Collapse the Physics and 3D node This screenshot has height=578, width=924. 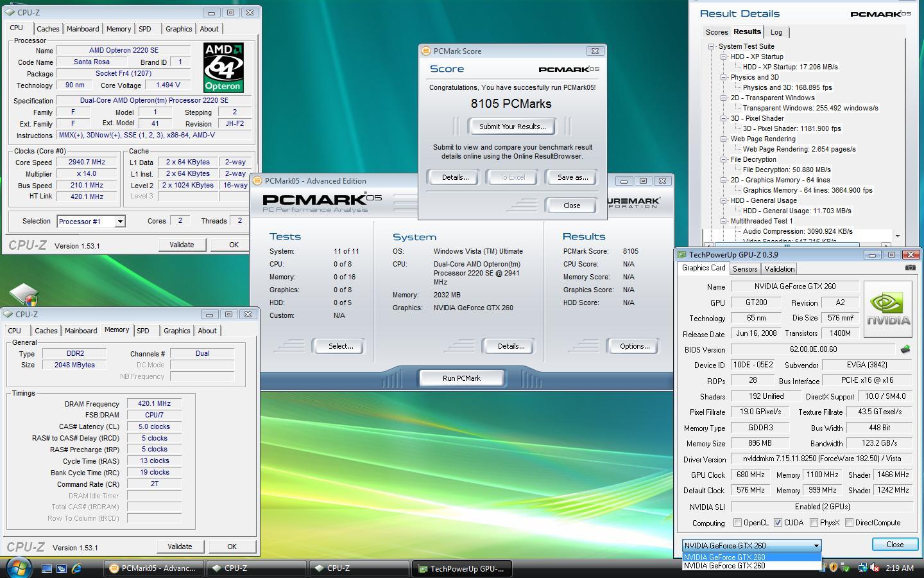pyautogui.click(x=724, y=77)
